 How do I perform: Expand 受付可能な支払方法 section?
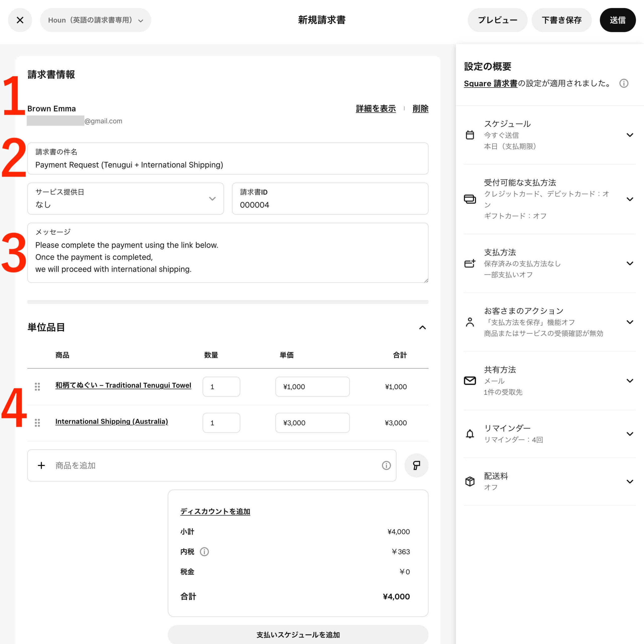(630, 199)
